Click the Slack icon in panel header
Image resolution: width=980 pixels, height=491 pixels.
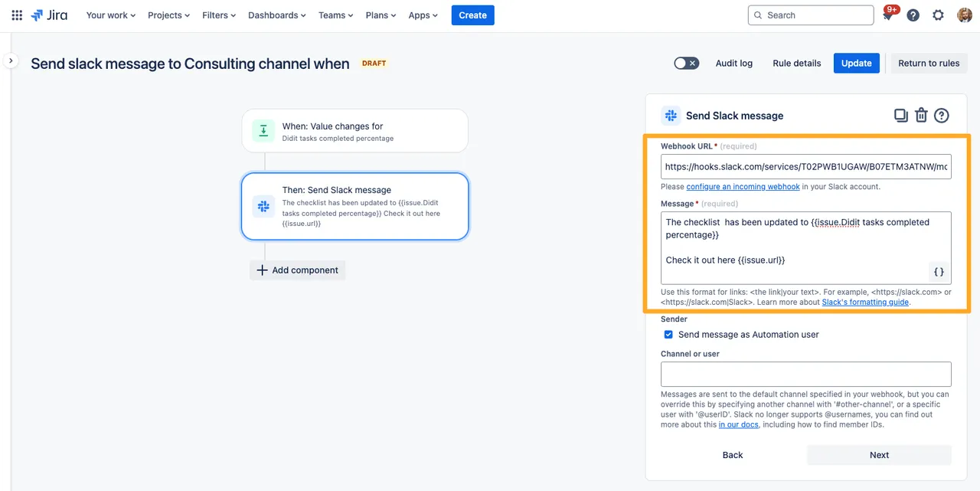tap(671, 116)
